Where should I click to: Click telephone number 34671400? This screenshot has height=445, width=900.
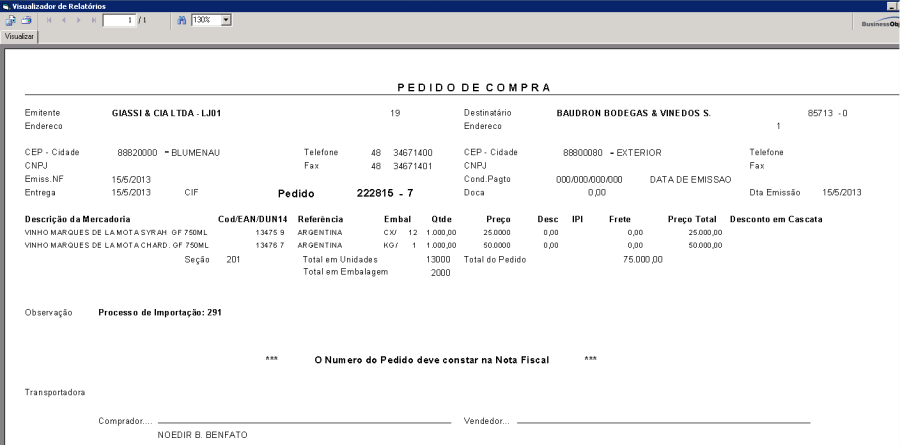click(x=413, y=153)
